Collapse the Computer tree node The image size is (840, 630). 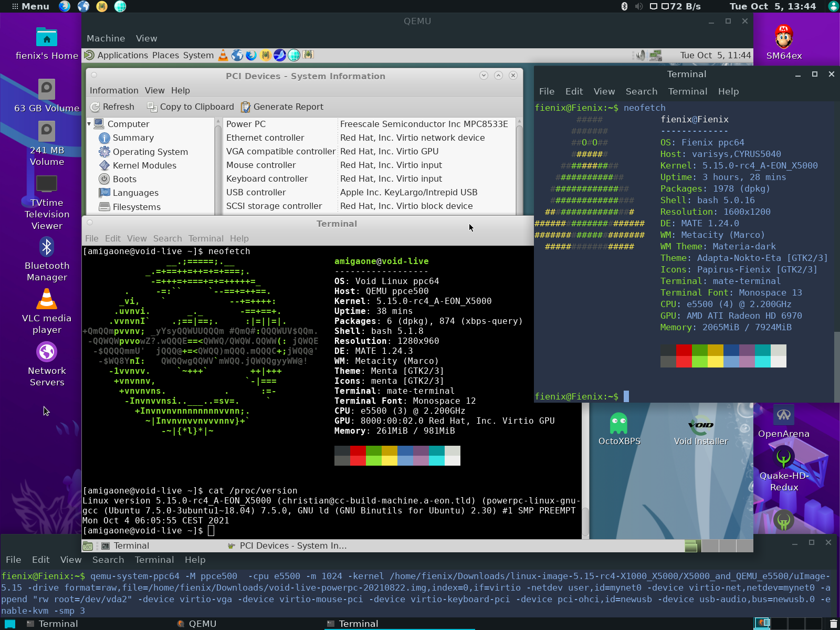pos(89,124)
